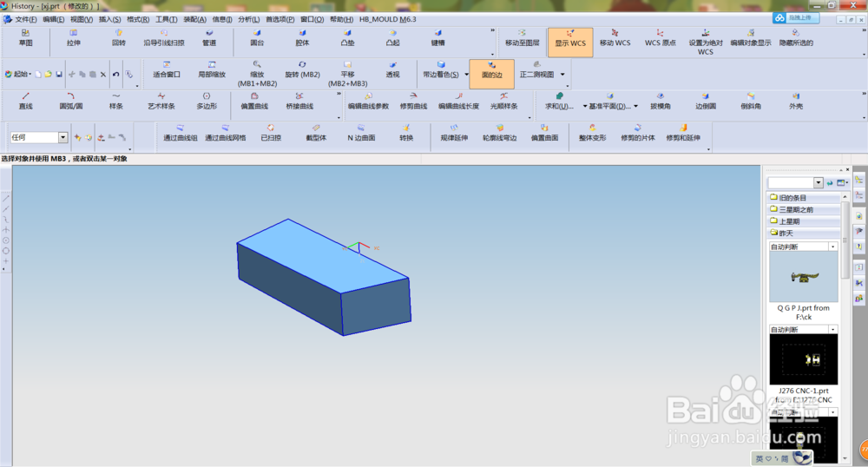Click 局部缩放 zoom tool
868x467 pixels.
click(212, 69)
